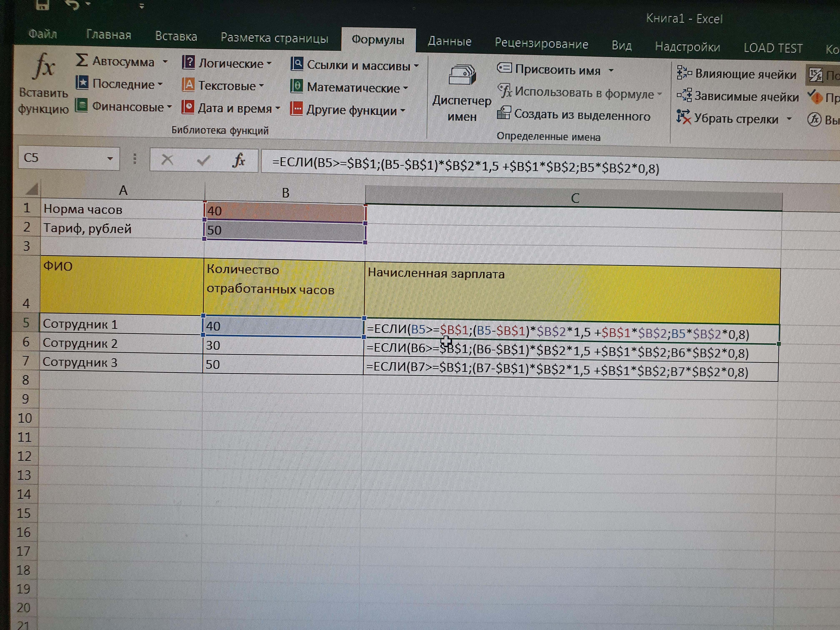
Task: Cancel formula entry with the X icon
Action: (167, 160)
